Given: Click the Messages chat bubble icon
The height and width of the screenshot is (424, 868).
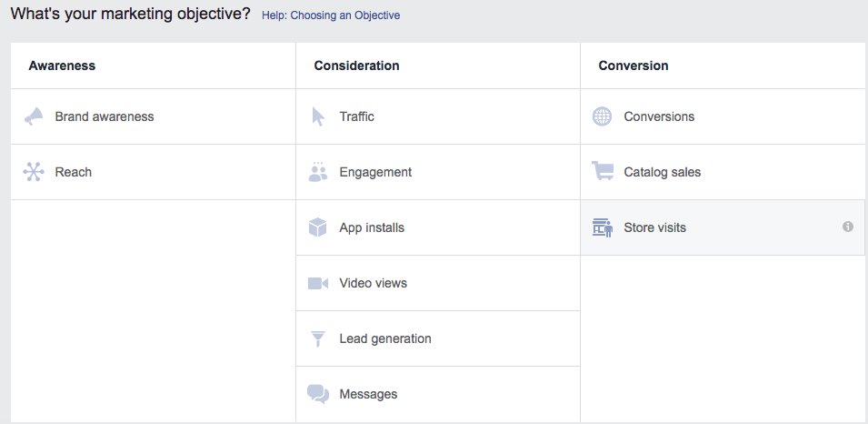Looking at the screenshot, I should 317,394.
